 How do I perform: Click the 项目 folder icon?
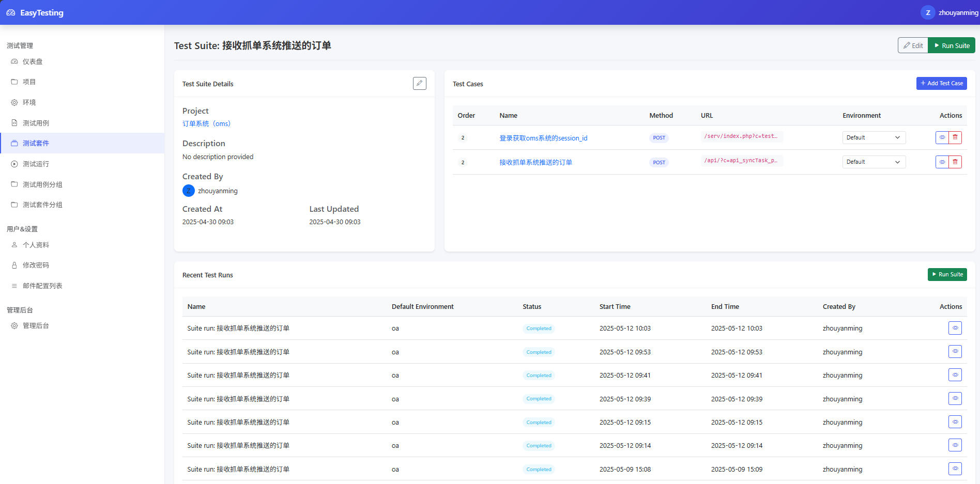[14, 82]
